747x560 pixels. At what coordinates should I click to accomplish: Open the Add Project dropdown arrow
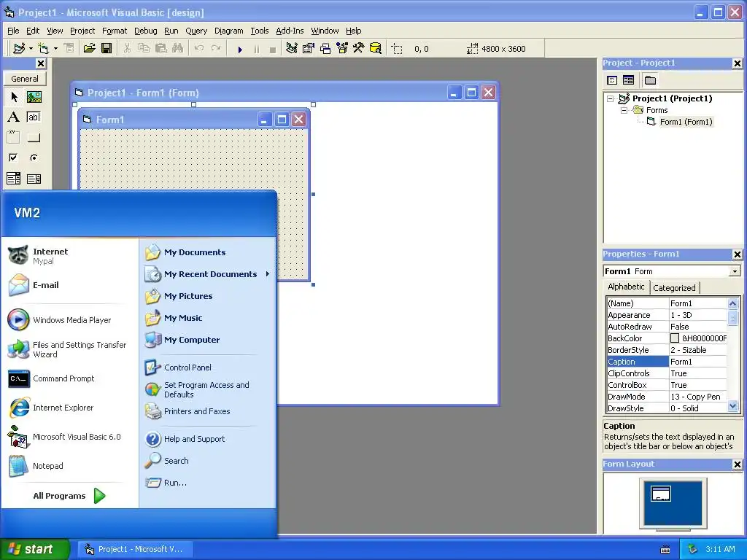(x=31, y=49)
